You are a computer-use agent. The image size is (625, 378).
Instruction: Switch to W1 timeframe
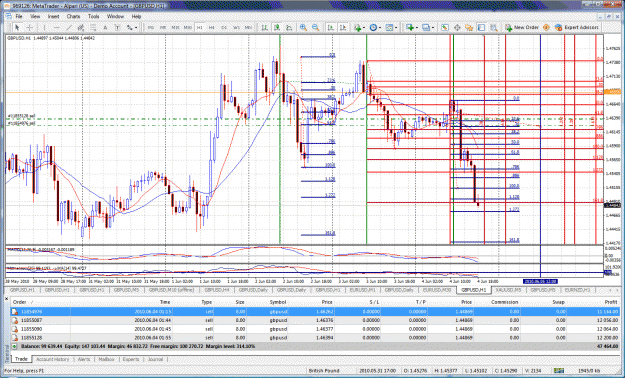point(236,28)
